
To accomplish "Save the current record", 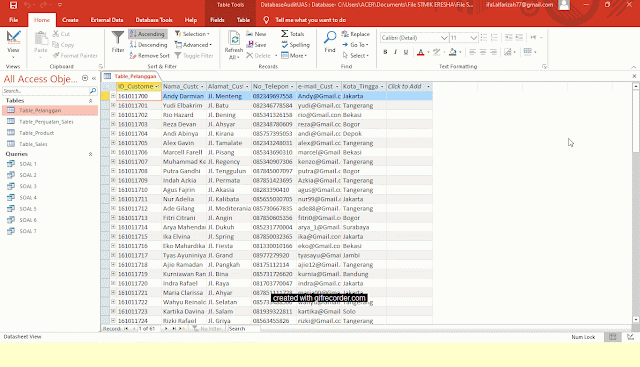I will coord(256,45).
